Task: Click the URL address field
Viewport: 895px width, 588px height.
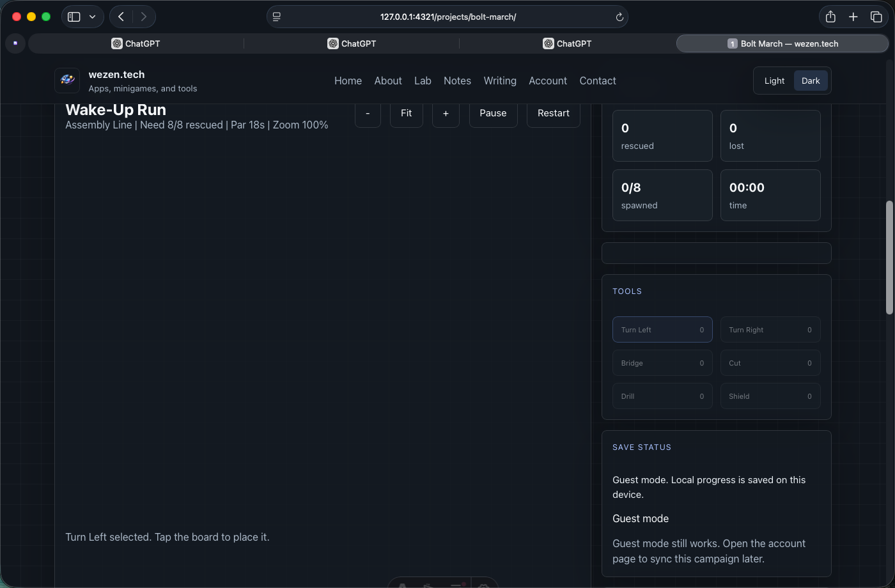Action: click(447, 17)
